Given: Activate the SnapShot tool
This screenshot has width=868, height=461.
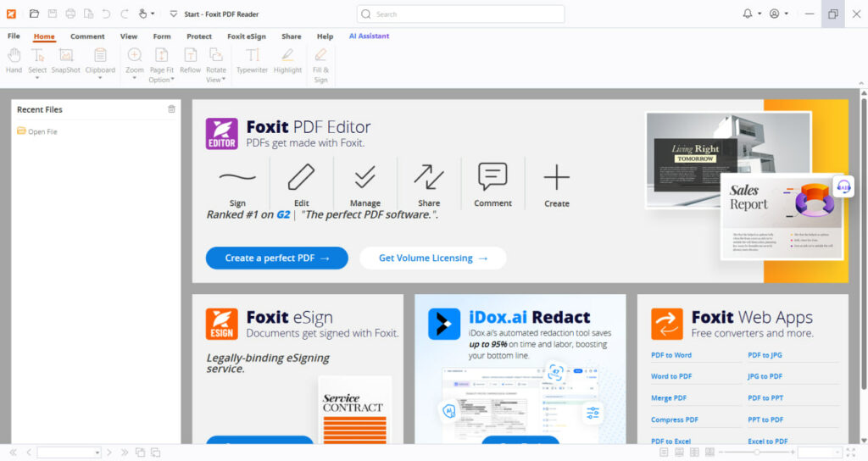Looking at the screenshot, I should pyautogui.click(x=66, y=61).
